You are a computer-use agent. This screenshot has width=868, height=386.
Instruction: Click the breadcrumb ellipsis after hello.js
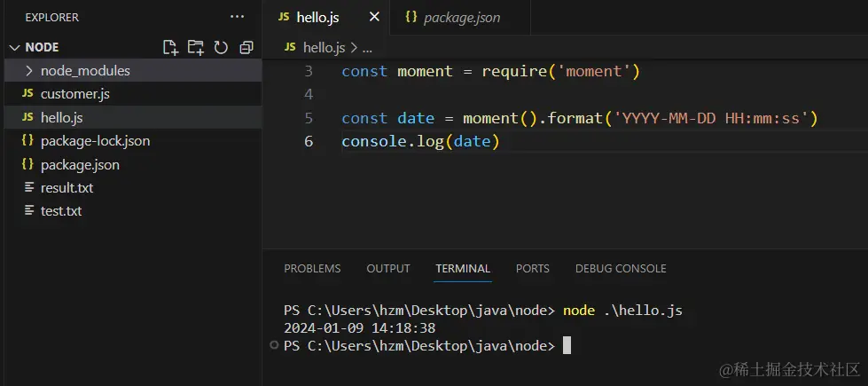click(368, 47)
